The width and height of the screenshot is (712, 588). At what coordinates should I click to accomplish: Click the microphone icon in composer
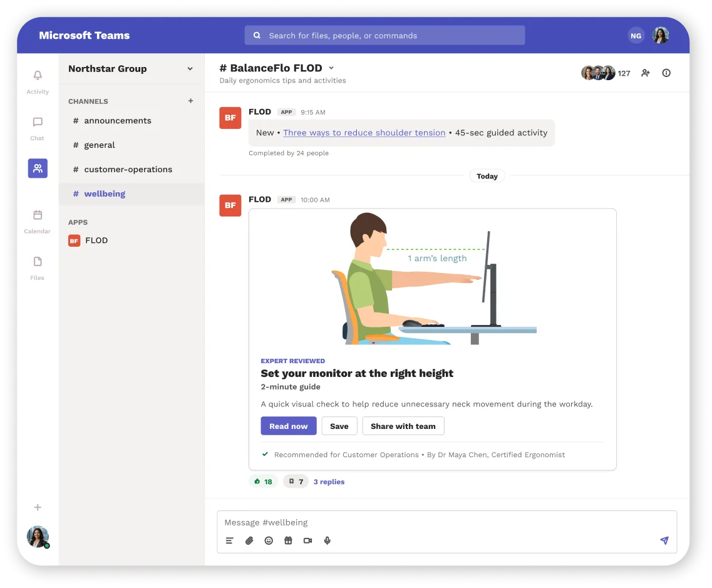pos(327,540)
